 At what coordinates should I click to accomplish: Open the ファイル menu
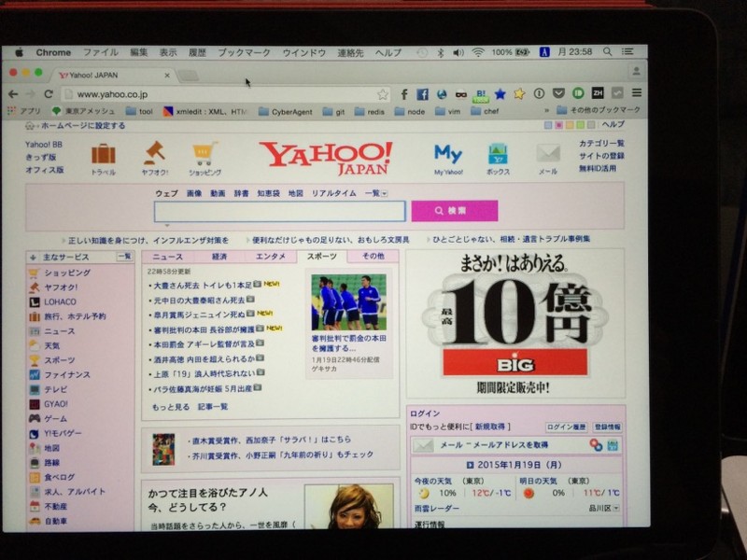(101, 52)
